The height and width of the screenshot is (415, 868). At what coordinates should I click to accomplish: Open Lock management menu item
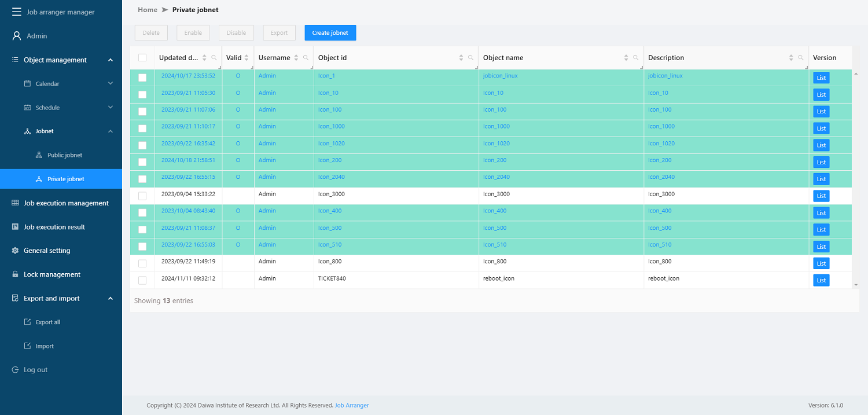coord(61,274)
